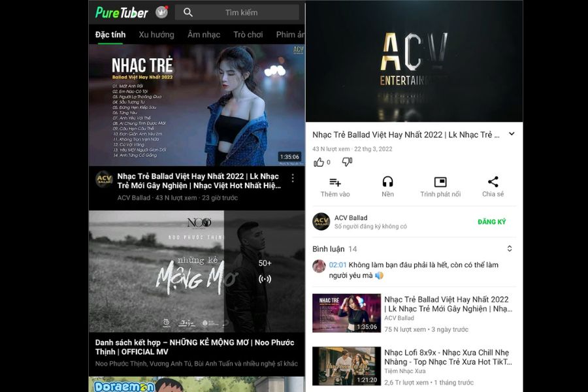Open the commenter's profile avatar
This screenshot has height=392, width=588.
[x=319, y=267]
